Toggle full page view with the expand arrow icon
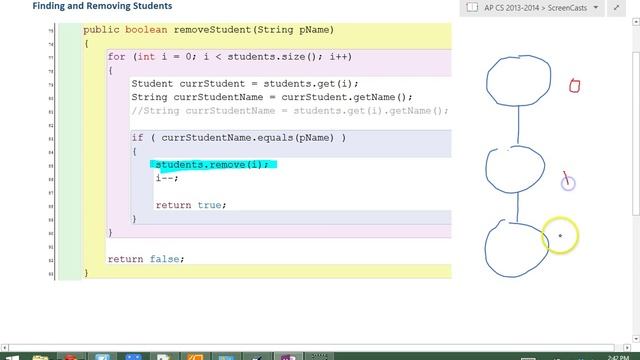The image size is (640, 360). click(x=616, y=8)
